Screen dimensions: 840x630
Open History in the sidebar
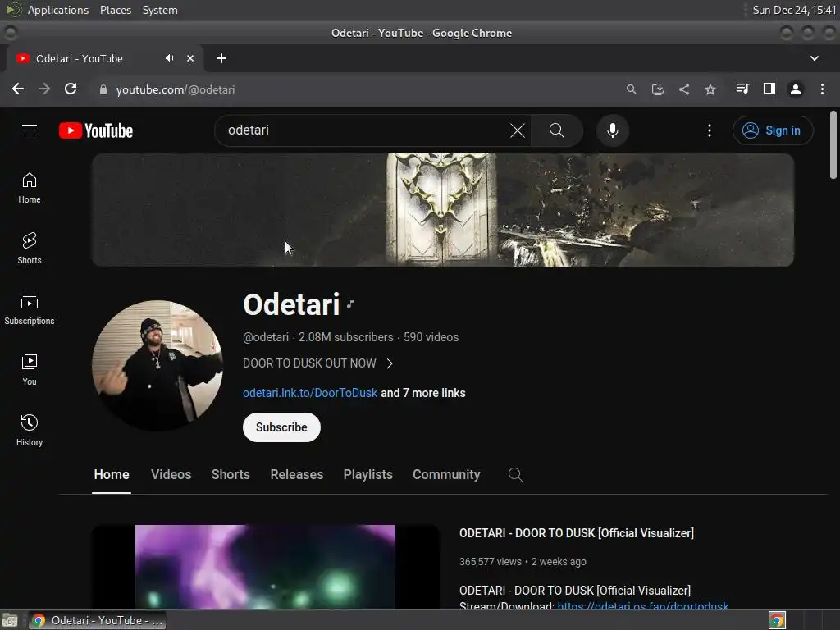[x=30, y=431]
